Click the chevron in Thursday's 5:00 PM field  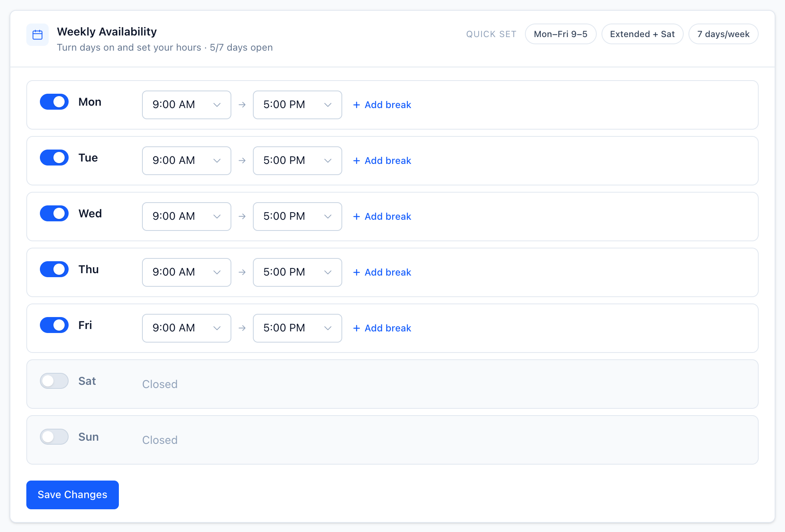click(328, 272)
